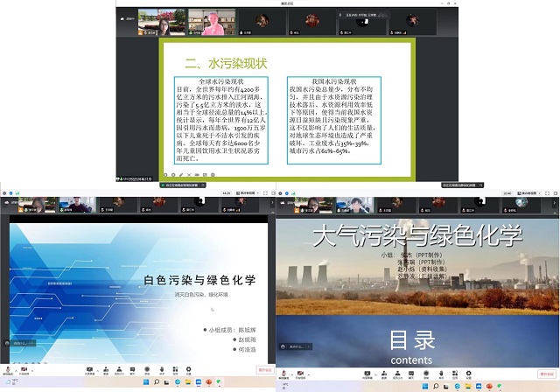Collapse participant strip chevron in White Pollution window
Image resolution: width=560 pixels, height=392 pixels.
click(273, 213)
